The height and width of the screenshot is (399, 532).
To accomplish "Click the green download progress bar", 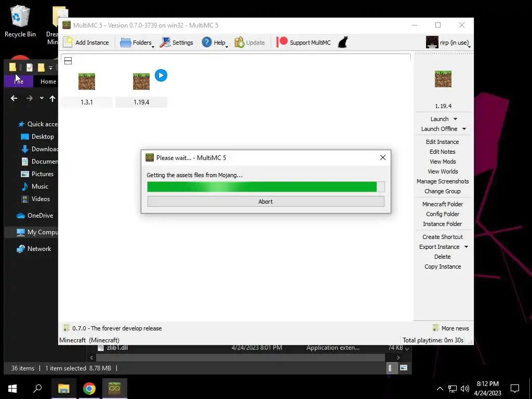I will point(265,187).
